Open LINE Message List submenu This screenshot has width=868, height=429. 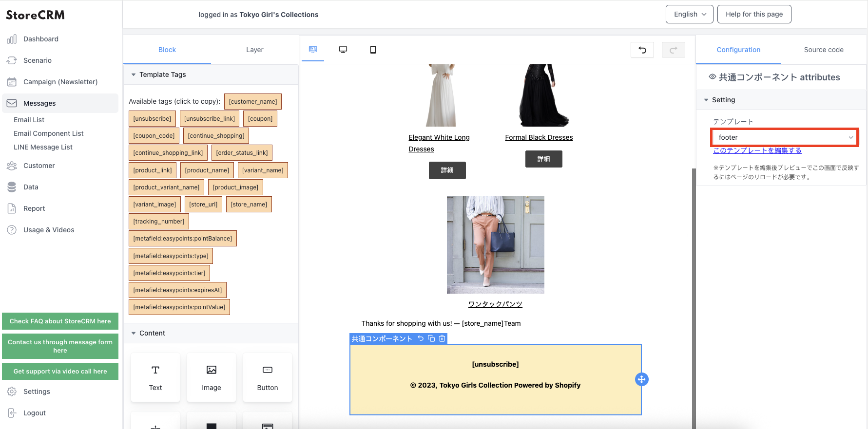pos(43,147)
